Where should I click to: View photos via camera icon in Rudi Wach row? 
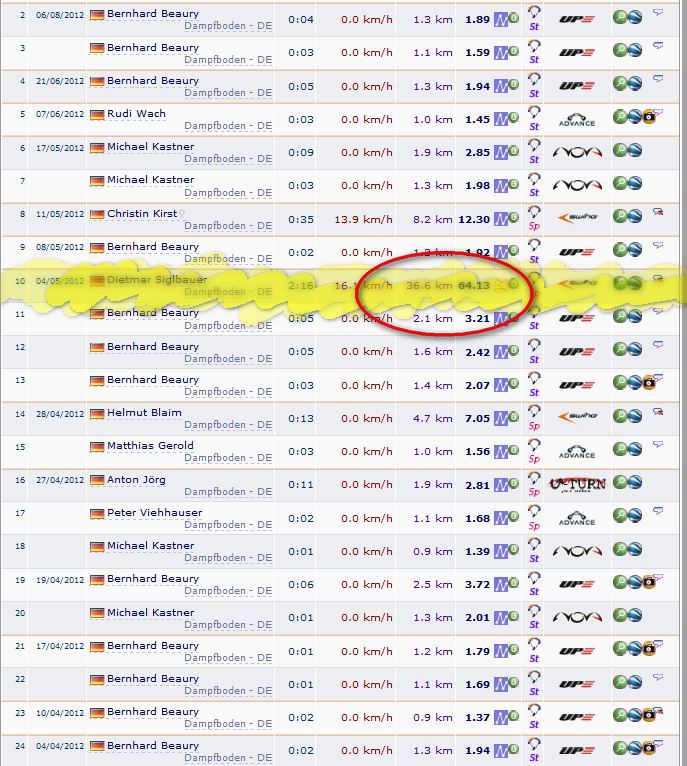pos(648,117)
